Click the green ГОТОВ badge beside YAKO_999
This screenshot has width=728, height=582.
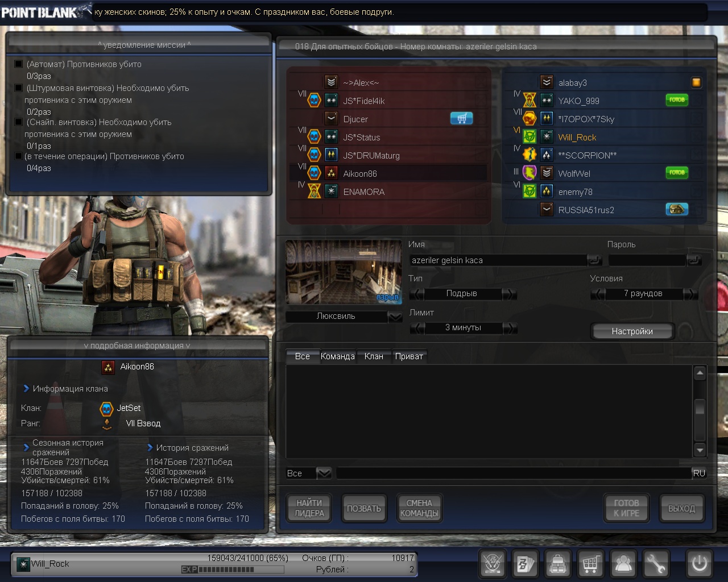677,100
